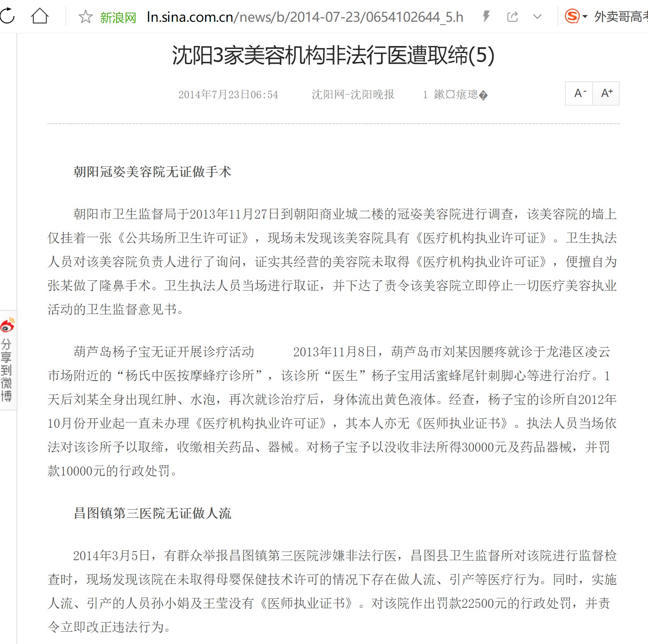Open the search engine selector arrow
648x644 pixels.
(x=585, y=17)
